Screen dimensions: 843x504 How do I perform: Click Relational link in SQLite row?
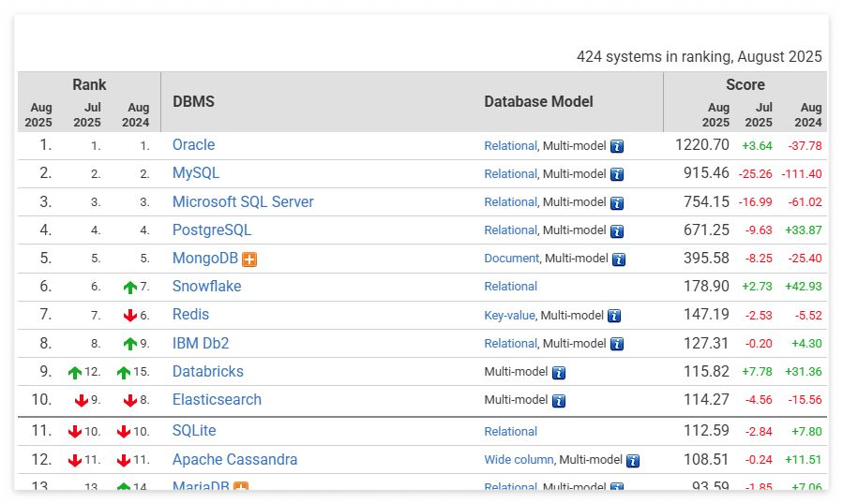pos(511,432)
